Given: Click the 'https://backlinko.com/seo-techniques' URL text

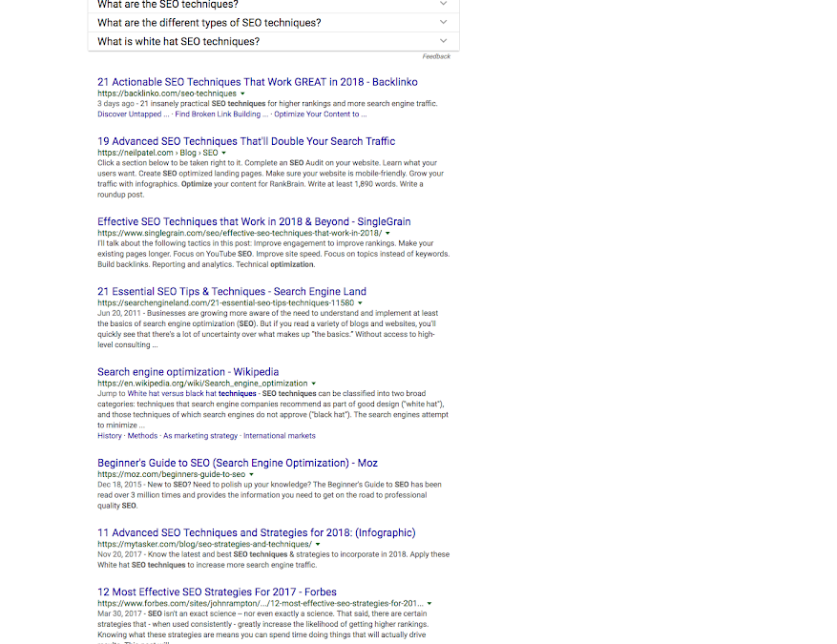Looking at the screenshot, I should pos(167,93).
